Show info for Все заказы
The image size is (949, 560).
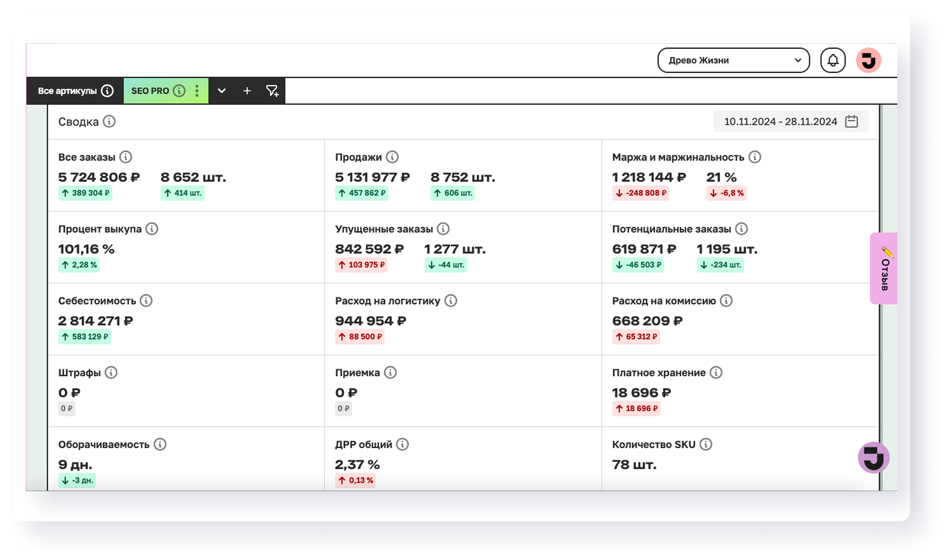coord(126,157)
